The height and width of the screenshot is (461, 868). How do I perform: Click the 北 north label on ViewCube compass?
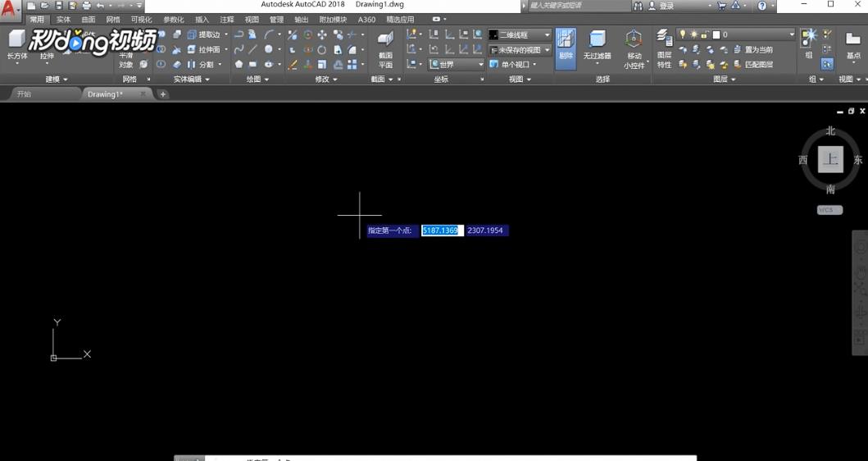[829, 130]
